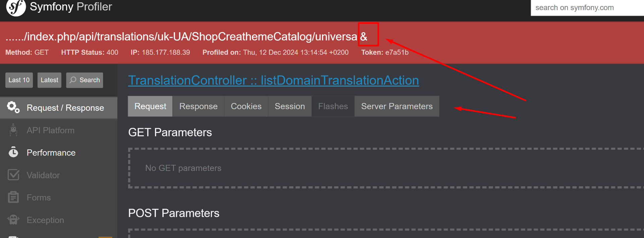Click the Exception ghost icon
This screenshot has height=238, width=644.
pos(13,220)
